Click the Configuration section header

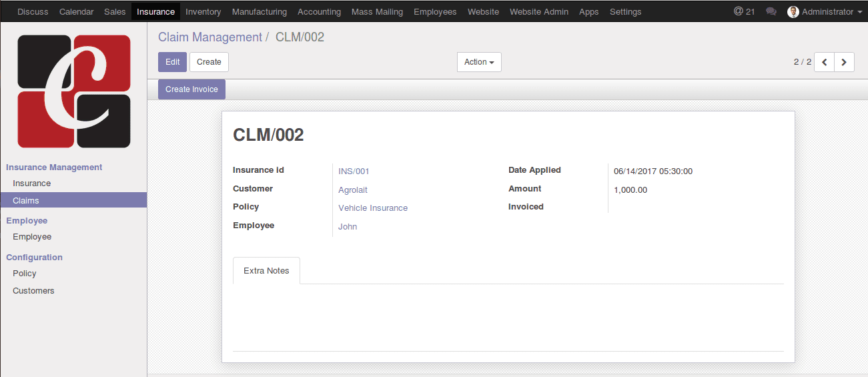[x=34, y=258]
